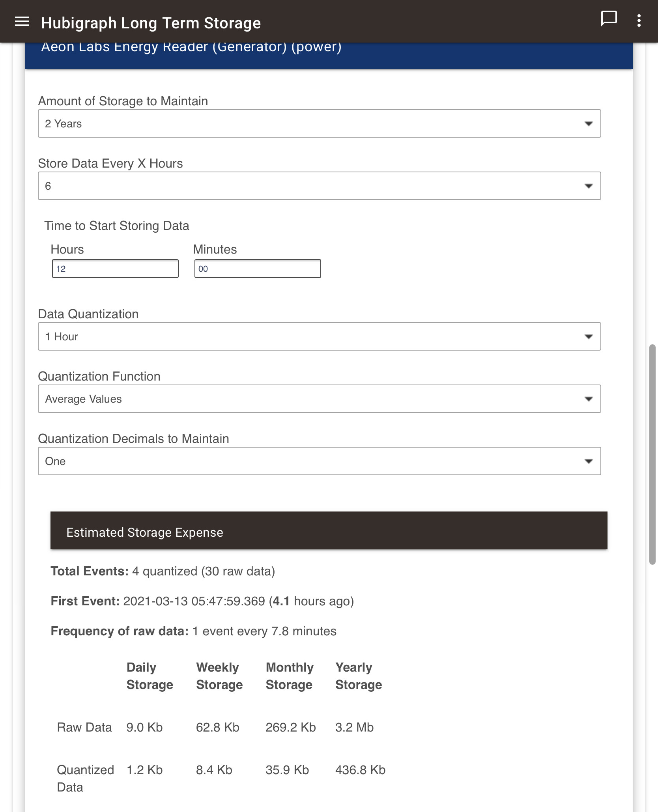Click the Raw Data row label
658x812 pixels.
(84, 727)
